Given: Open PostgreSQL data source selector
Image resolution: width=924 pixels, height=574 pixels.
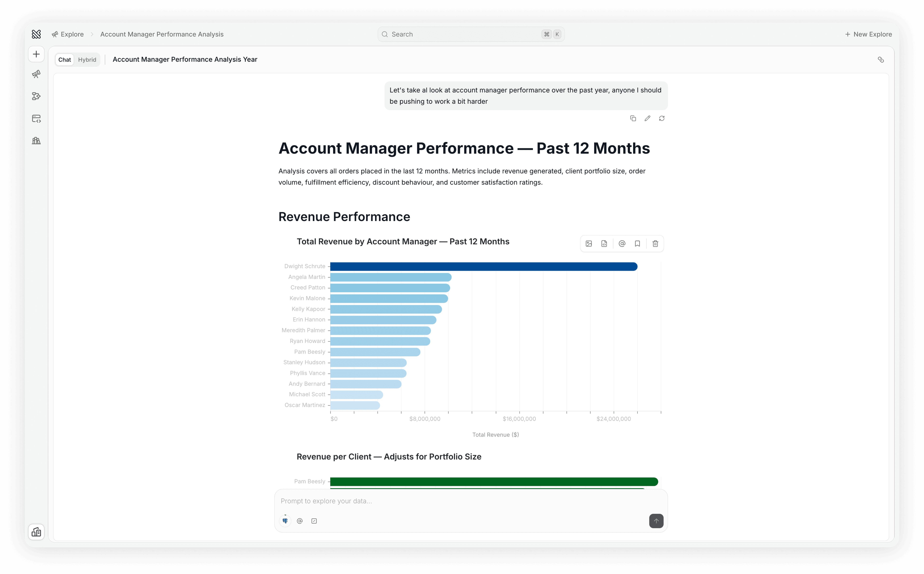Looking at the screenshot, I should click(285, 521).
